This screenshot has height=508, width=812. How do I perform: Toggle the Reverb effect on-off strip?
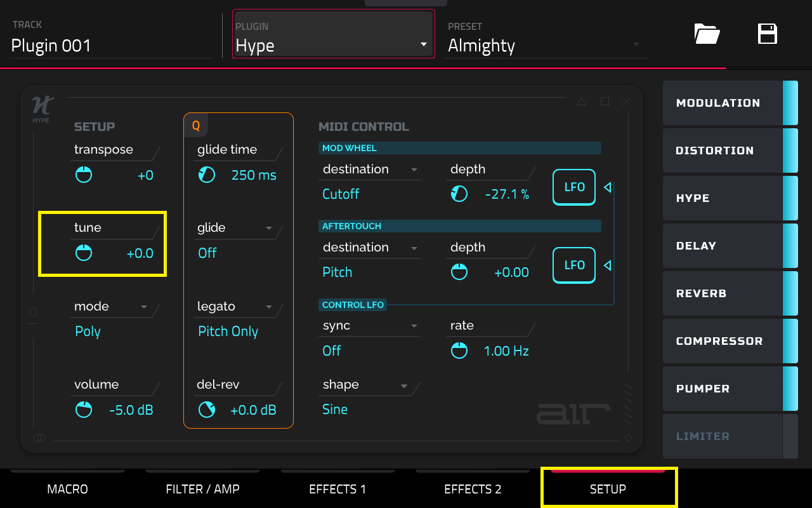790,293
